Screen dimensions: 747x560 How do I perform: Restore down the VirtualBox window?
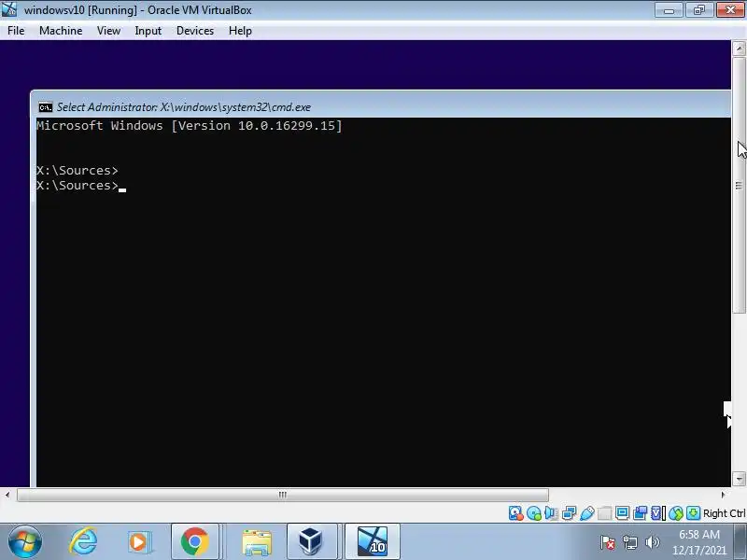(x=699, y=10)
